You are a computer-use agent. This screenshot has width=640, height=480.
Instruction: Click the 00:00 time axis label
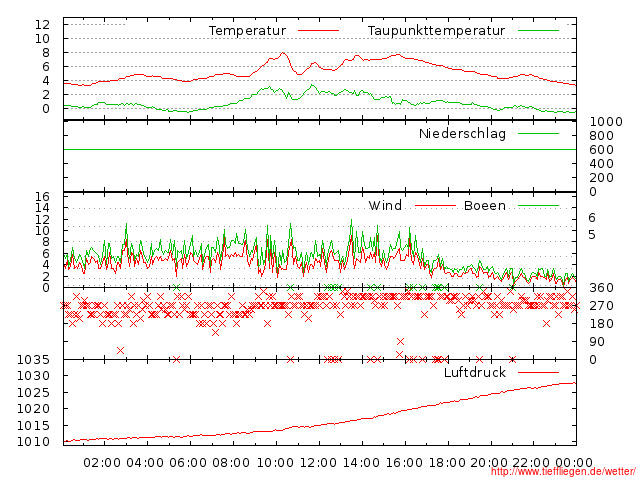pyautogui.click(x=574, y=463)
